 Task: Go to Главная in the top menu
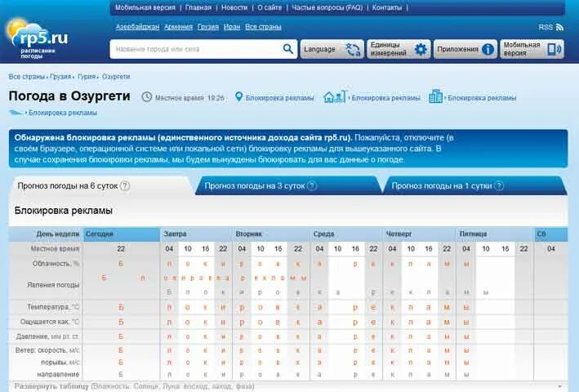click(198, 7)
